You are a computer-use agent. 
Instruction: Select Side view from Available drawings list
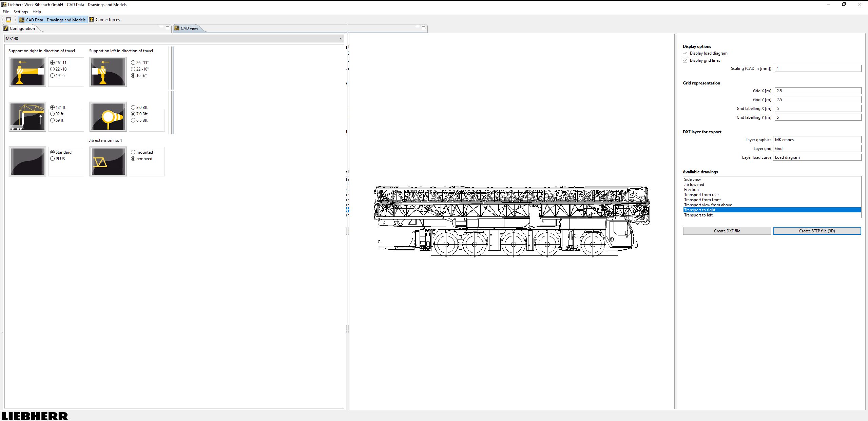692,179
